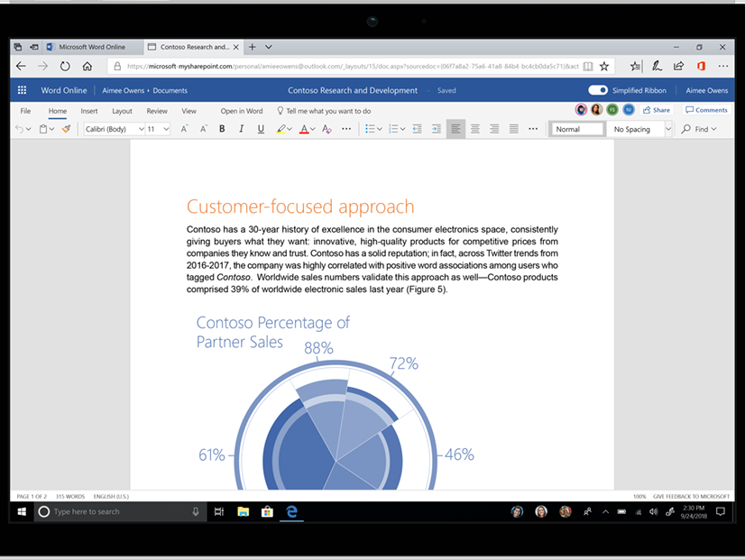745x560 pixels.
Task: Add page to favorites star icon
Action: 604,67
